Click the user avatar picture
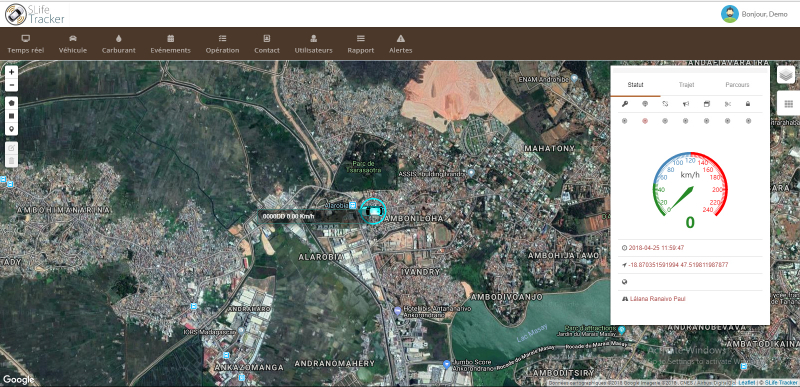 pos(730,14)
